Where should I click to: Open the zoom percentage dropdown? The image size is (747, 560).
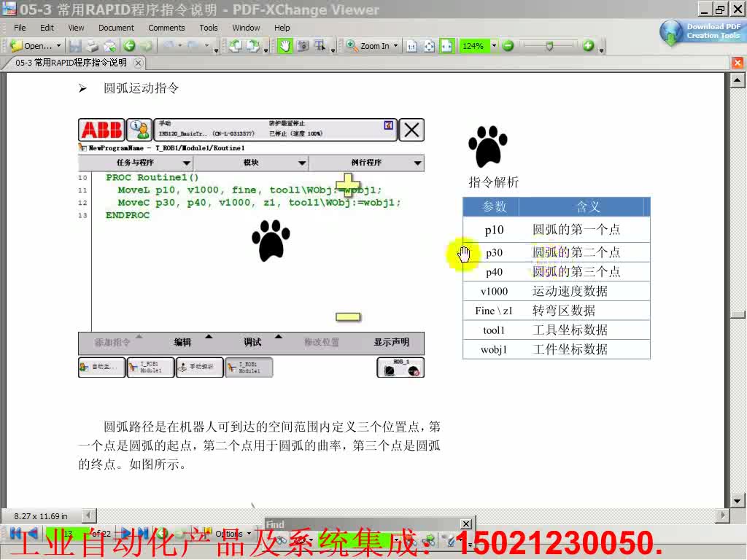click(494, 45)
